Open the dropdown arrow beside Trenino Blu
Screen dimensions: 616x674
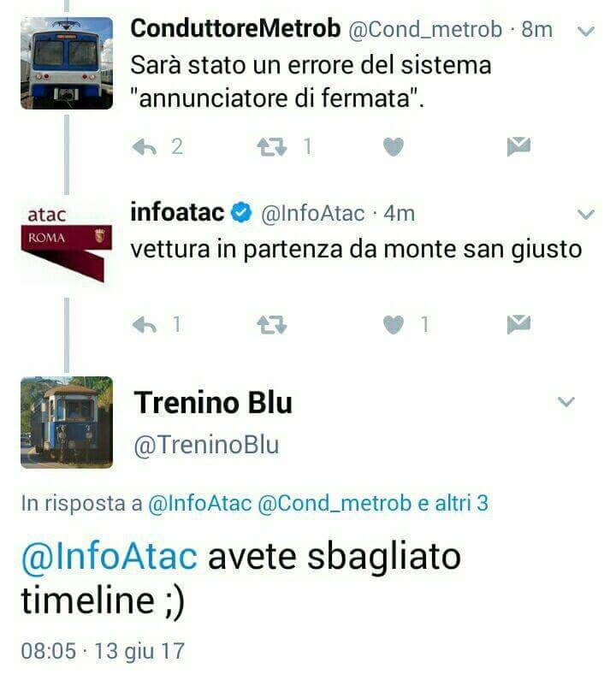(x=566, y=401)
